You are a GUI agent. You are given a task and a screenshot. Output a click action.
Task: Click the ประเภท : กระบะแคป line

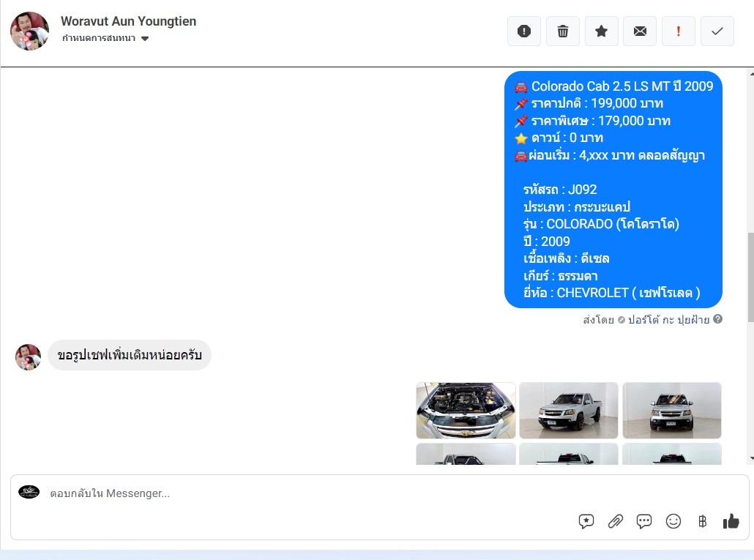click(x=577, y=207)
